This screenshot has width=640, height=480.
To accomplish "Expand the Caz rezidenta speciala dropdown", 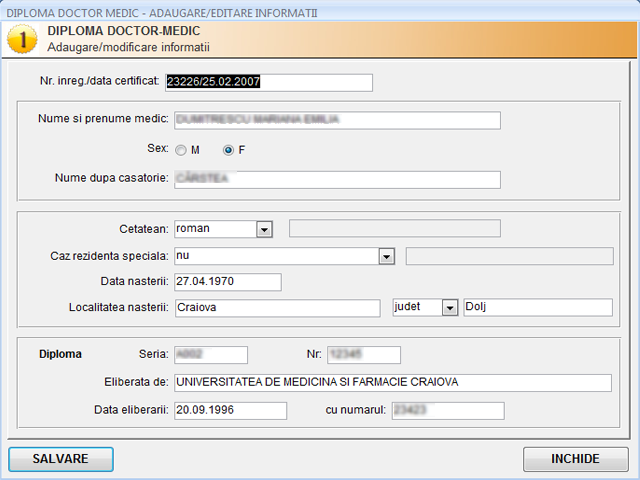I will [386, 256].
